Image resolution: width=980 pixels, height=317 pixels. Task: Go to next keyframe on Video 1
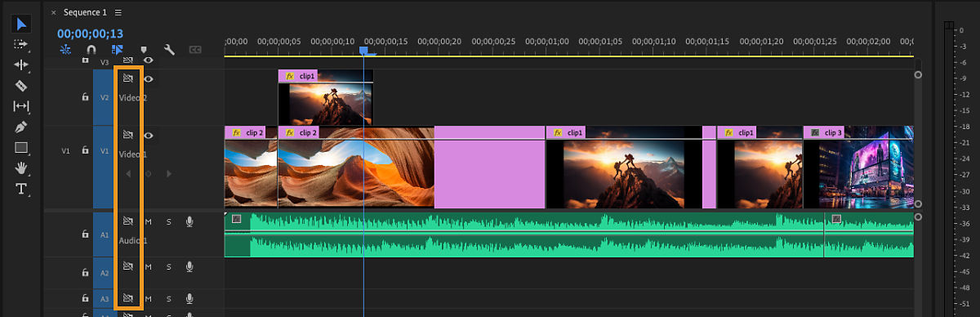coord(168,173)
